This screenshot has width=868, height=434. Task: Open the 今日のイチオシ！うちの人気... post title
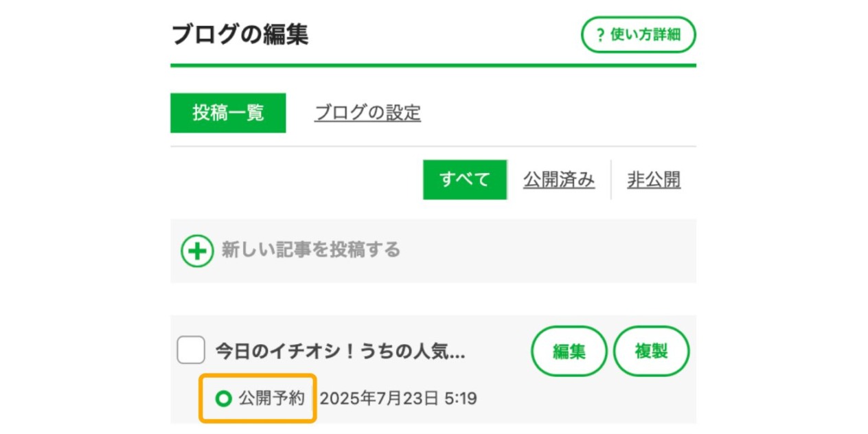341,352
